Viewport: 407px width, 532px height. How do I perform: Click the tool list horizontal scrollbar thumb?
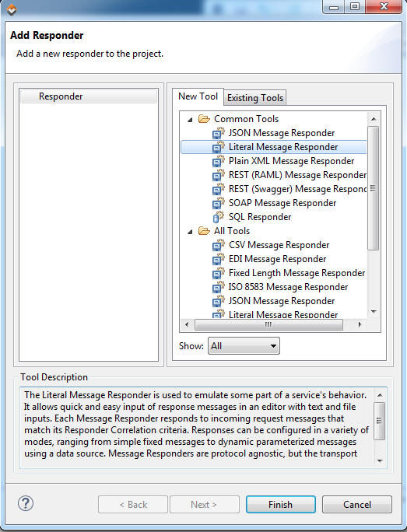point(268,324)
